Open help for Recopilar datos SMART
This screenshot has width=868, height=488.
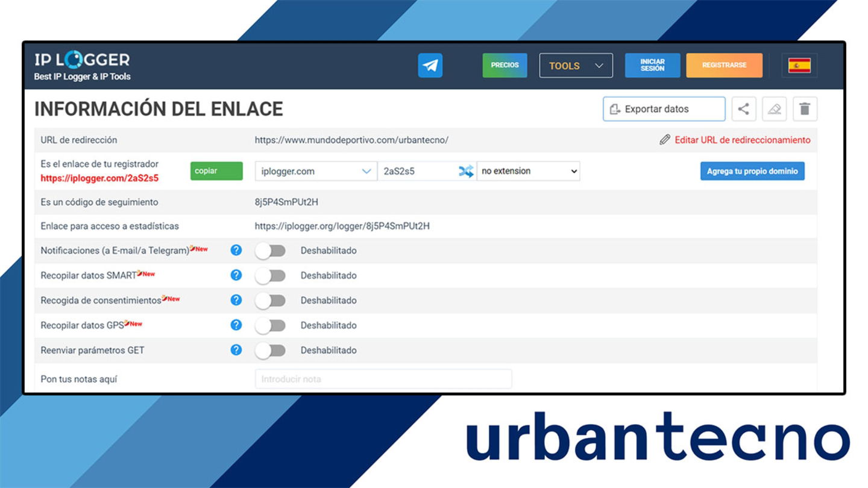pos(236,275)
